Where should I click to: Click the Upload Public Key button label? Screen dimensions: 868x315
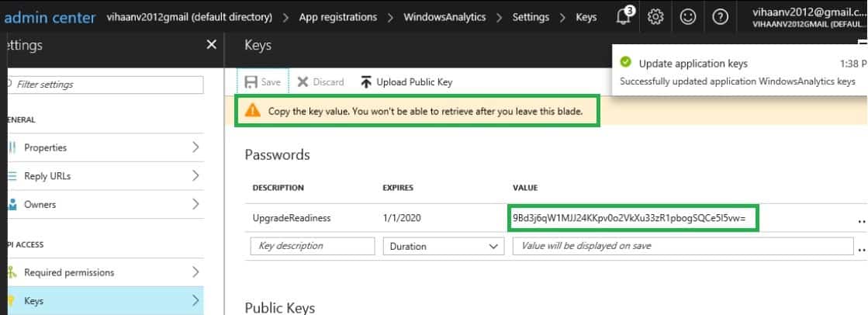415,82
